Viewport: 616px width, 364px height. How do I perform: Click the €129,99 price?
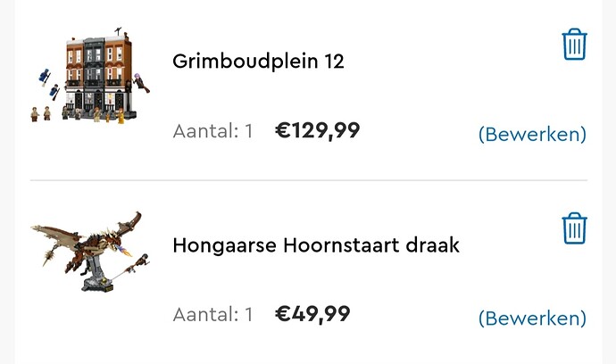tap(318, 131)
